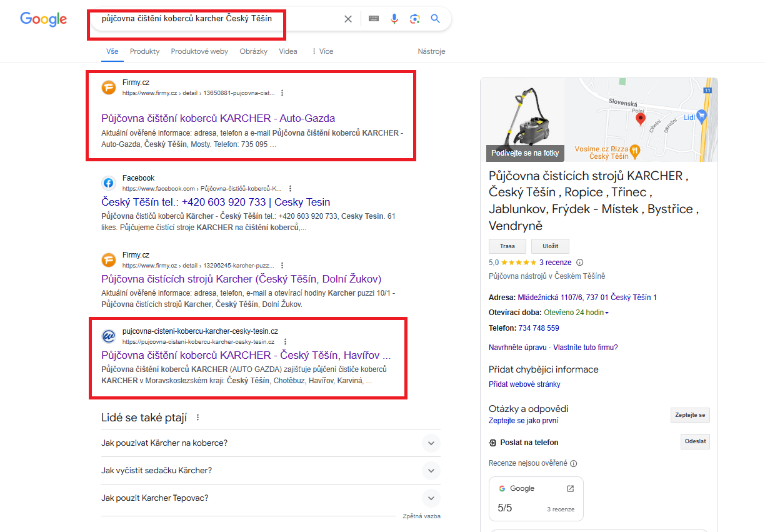The height and width of the screenshot is (532, 765).
Task: Open Půjčovna čistících strojů Karcher Dolní Žukov link
Action: click(241, 279)
